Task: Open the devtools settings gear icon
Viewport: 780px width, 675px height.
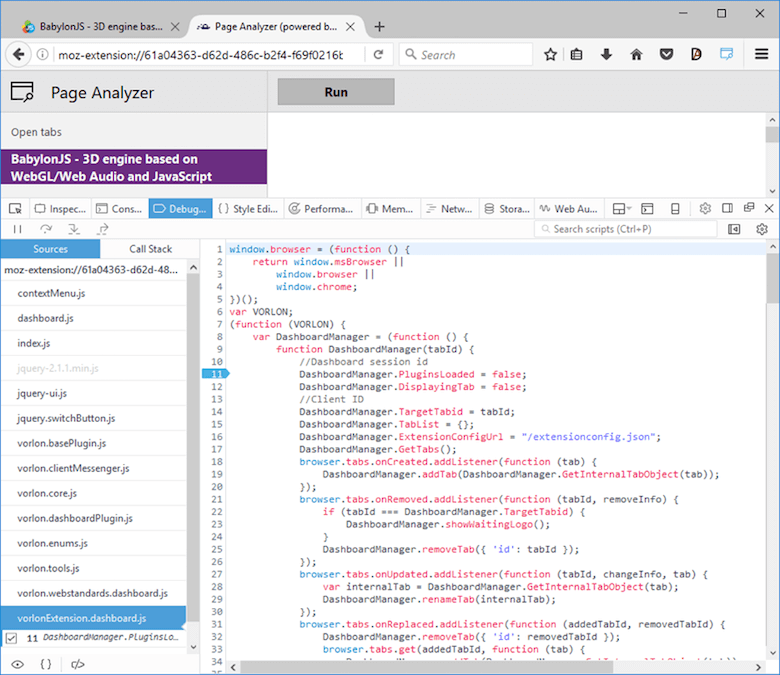Action: point(705,209)
